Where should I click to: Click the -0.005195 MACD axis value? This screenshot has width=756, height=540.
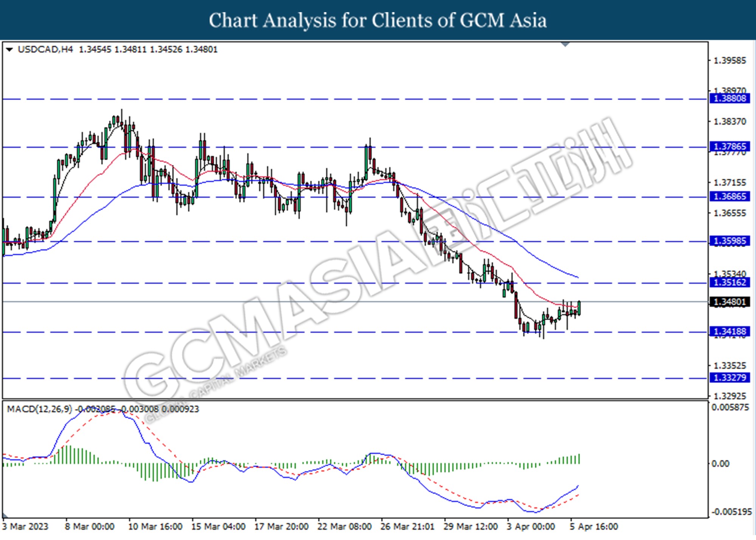pyautogui.click(x=731, y=512)
